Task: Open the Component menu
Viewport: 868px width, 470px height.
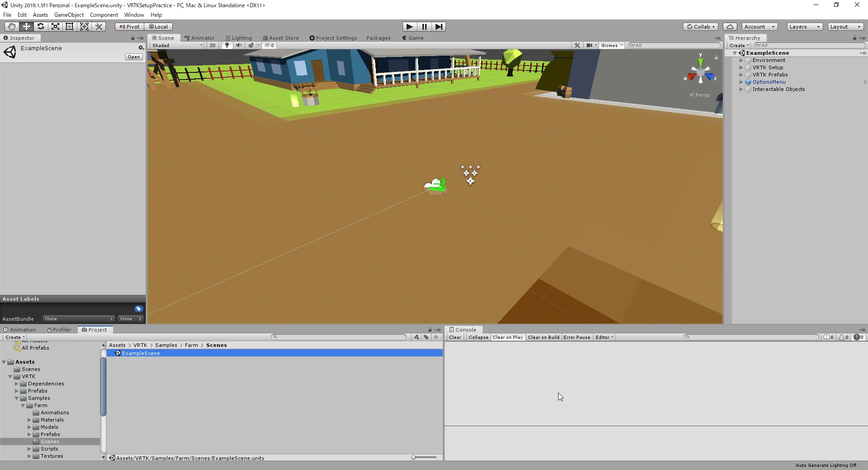Action: click(x=104, y=15)
